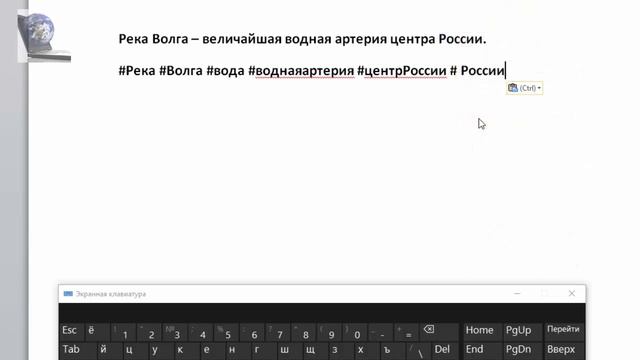Click the globe picture in the document margin
The image size is (640, 360).
click(x=44, y=37)
